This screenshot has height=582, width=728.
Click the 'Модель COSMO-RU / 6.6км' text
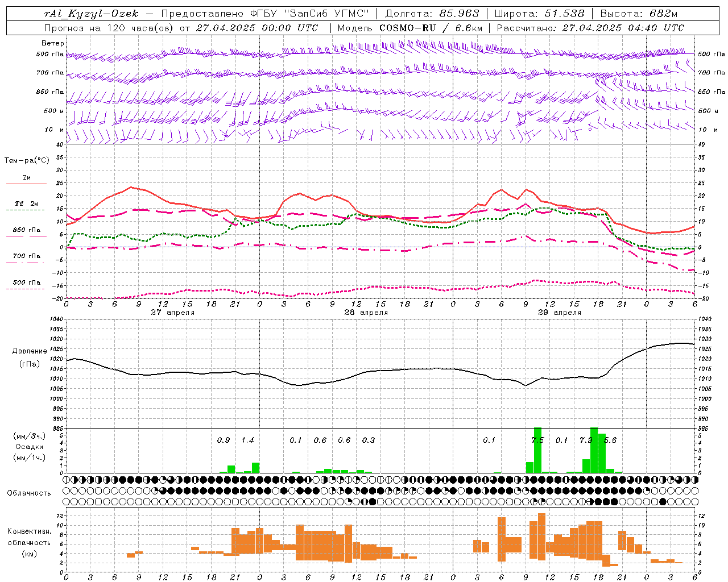pyautogui.click(x=410, y=28)
